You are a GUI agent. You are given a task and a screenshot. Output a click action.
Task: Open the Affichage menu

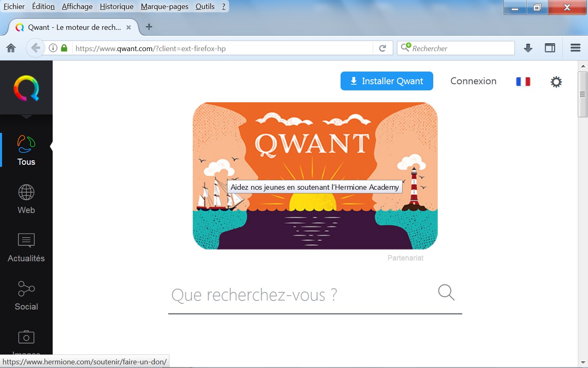click(x=77, y=7)
